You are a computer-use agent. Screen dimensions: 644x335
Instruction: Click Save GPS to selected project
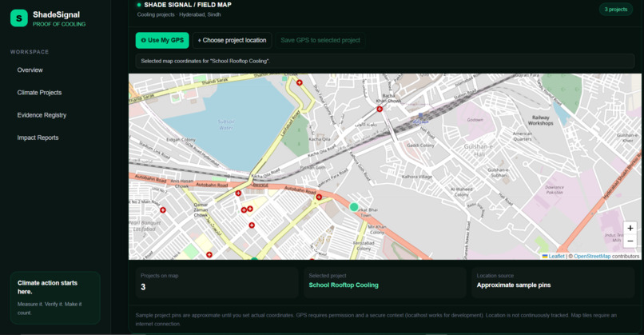[320, 40]
